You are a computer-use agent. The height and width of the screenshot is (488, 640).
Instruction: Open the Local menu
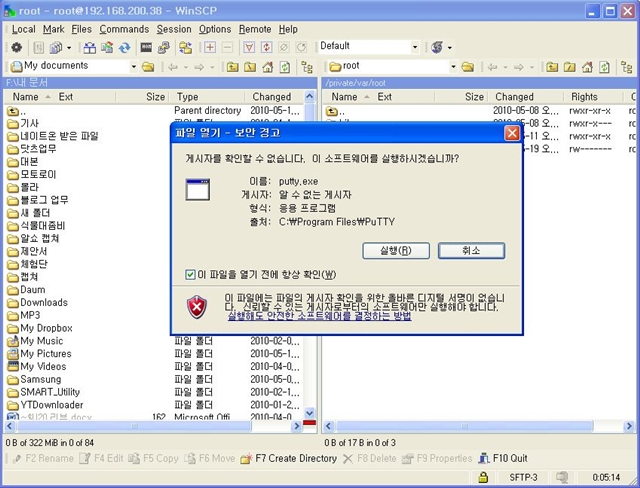tap(24, 29)
